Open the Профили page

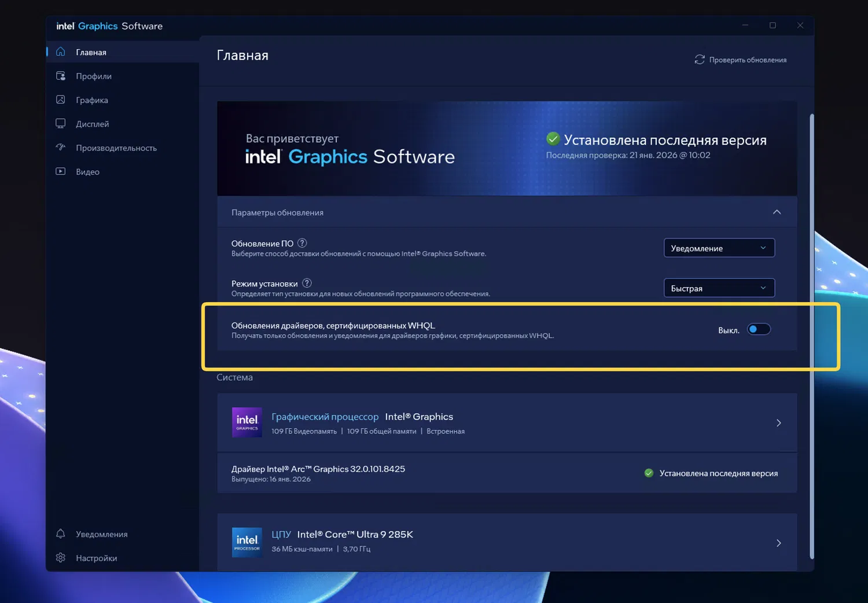[123, 76]
